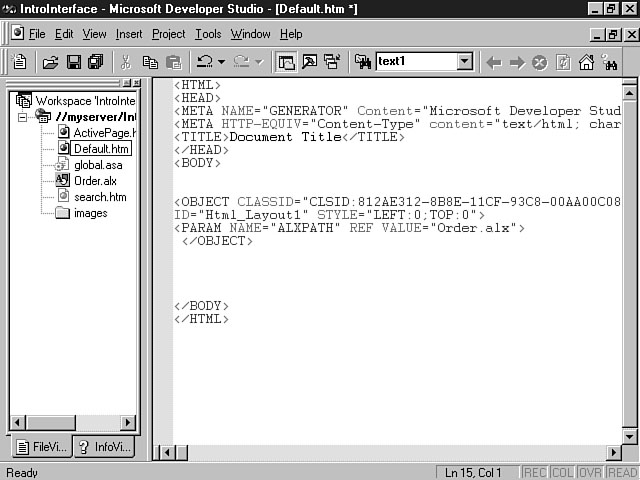Open the text1 find combo box dropdown

tap(464, 62)
